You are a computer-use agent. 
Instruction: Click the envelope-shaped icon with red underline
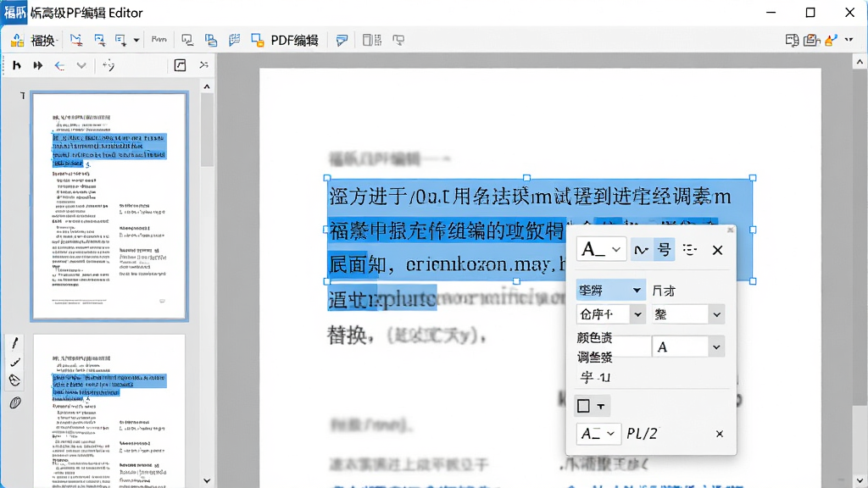[75, 40]
